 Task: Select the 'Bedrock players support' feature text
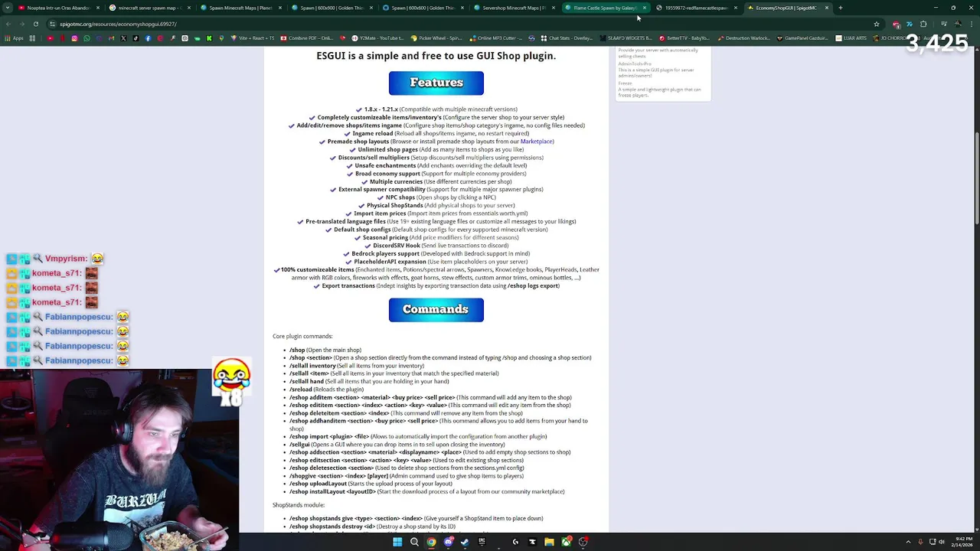coord(385,253)
